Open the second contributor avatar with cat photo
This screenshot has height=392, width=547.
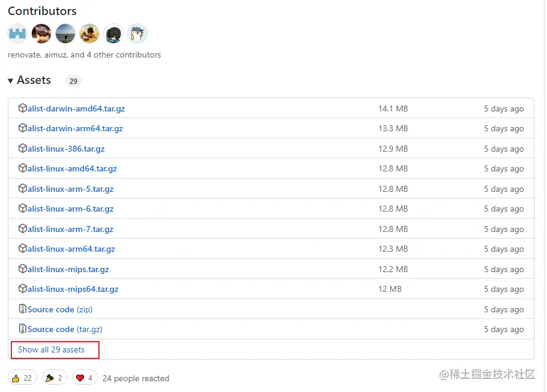[41, 34]
